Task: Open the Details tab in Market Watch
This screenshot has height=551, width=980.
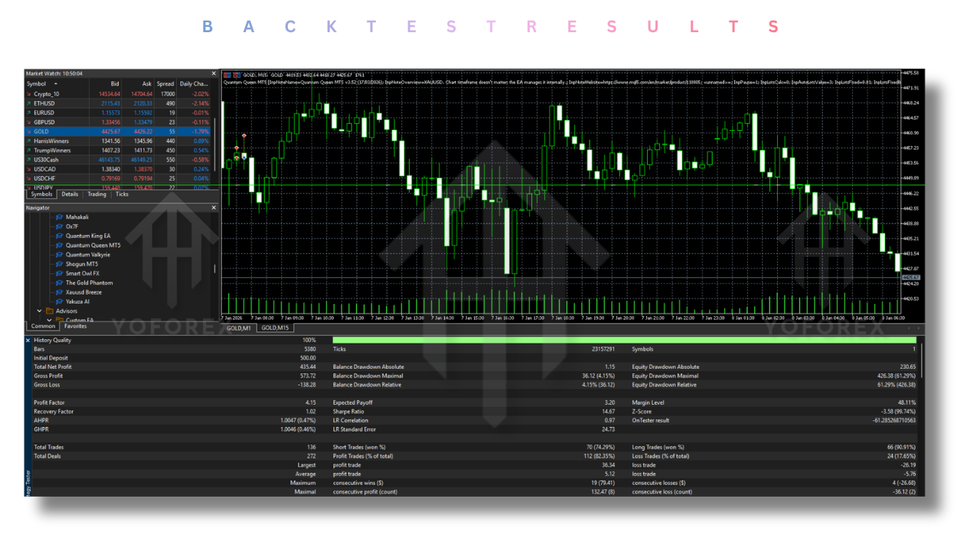Action: (70, 194)
